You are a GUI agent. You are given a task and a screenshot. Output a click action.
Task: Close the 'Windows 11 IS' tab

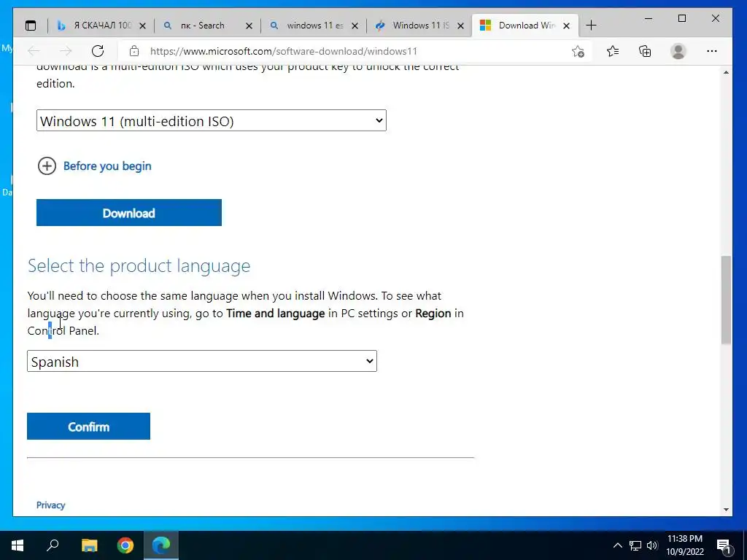[461, 26]
